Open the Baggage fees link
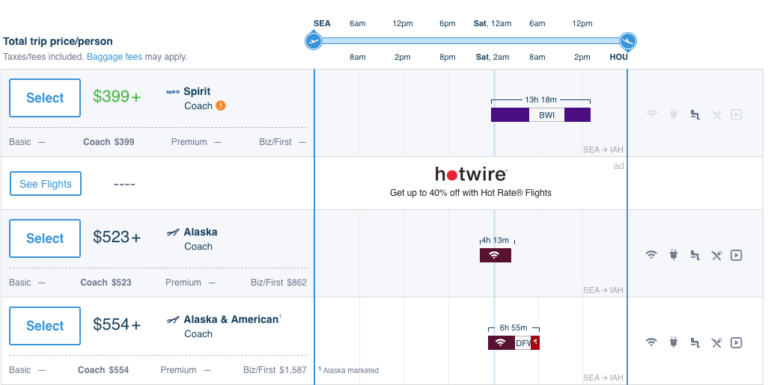 coord(114,57)
